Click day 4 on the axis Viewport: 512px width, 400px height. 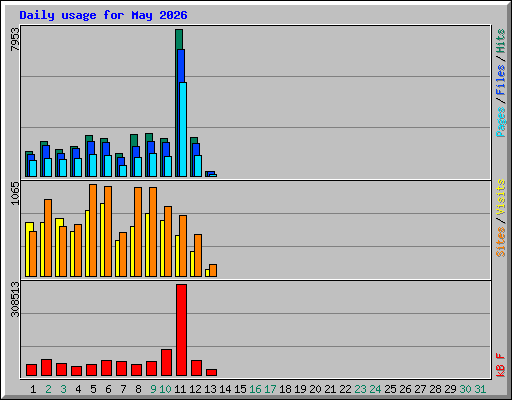point(78,389)
